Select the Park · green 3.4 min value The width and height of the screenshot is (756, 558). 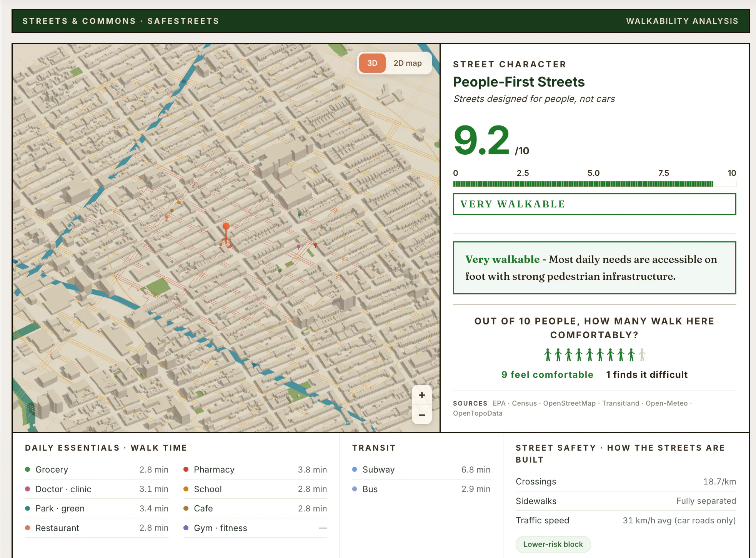tap(154, 508)
